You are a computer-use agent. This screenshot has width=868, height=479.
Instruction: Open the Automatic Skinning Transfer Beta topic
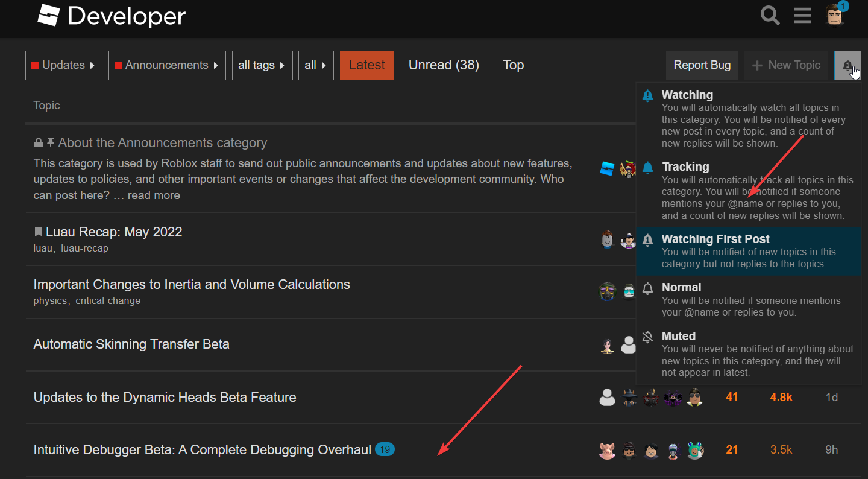click(131, 344)
